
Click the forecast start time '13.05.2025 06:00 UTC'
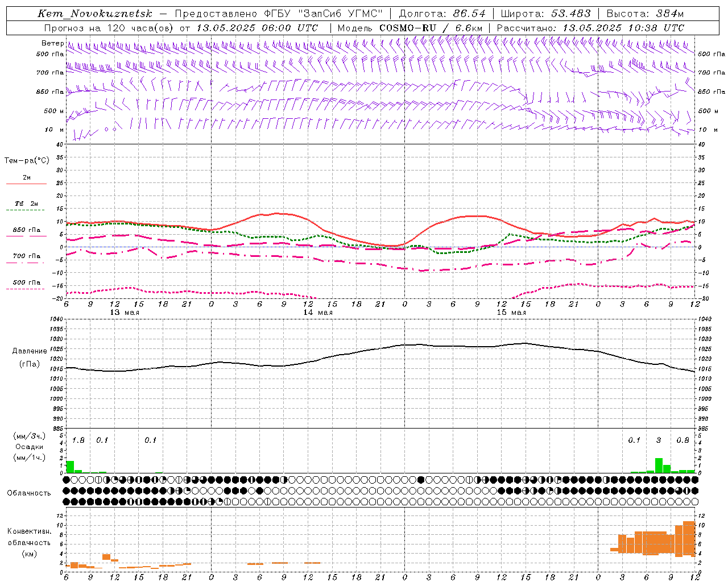(x=257, y=28)
